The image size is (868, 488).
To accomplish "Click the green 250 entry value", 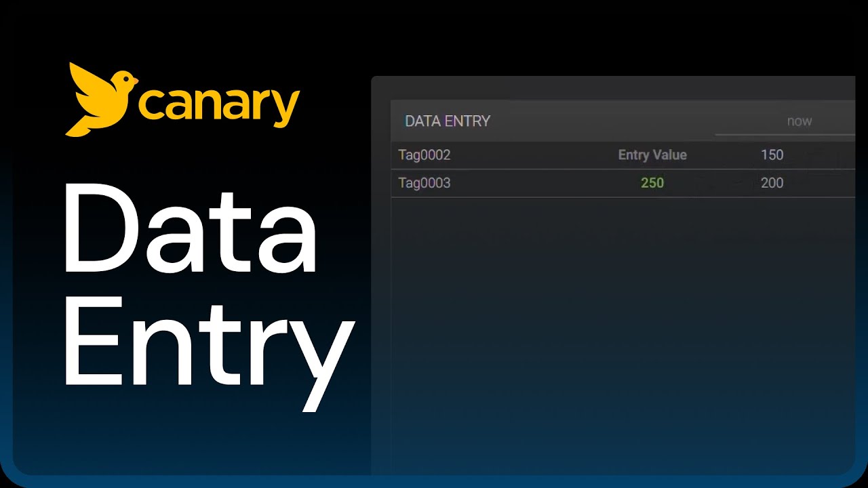I will (652, 183).
